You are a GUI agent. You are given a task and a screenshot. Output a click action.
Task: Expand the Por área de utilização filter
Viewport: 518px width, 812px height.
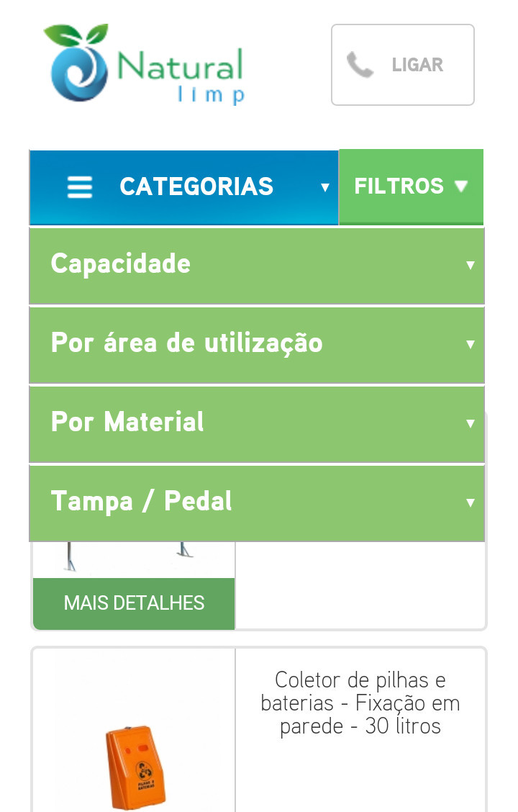[187, 343]
